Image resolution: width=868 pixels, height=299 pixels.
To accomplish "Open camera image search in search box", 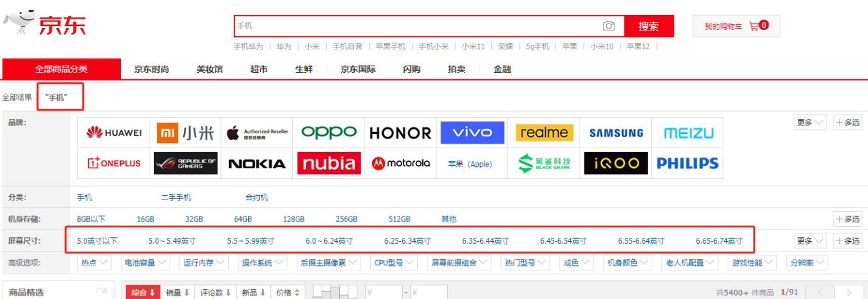I will coord(609,26).
